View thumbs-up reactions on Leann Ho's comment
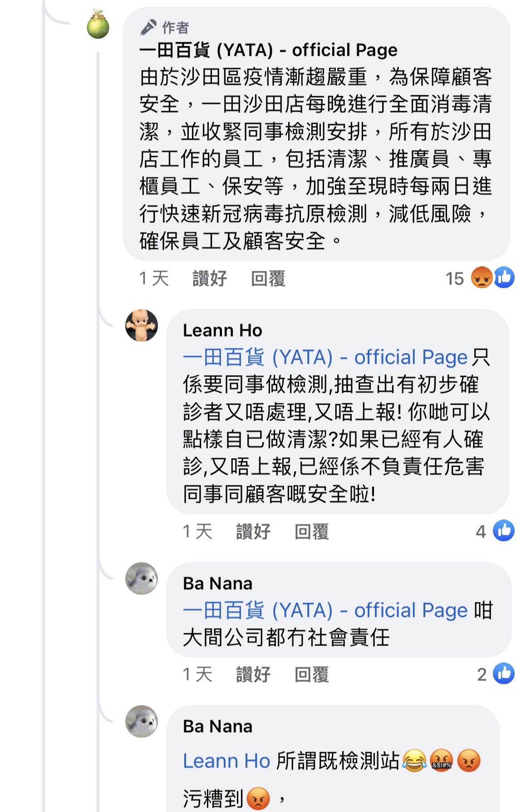 (504, 531)
